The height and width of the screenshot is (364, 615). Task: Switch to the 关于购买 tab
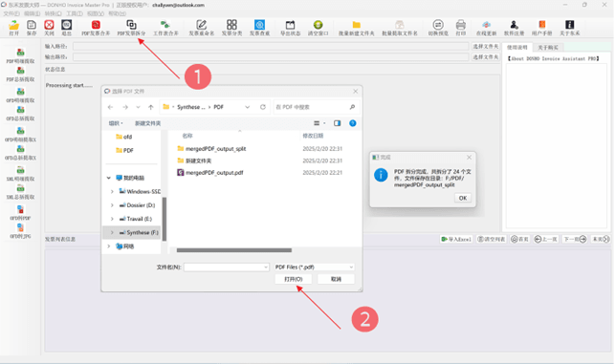click(548, 48)
